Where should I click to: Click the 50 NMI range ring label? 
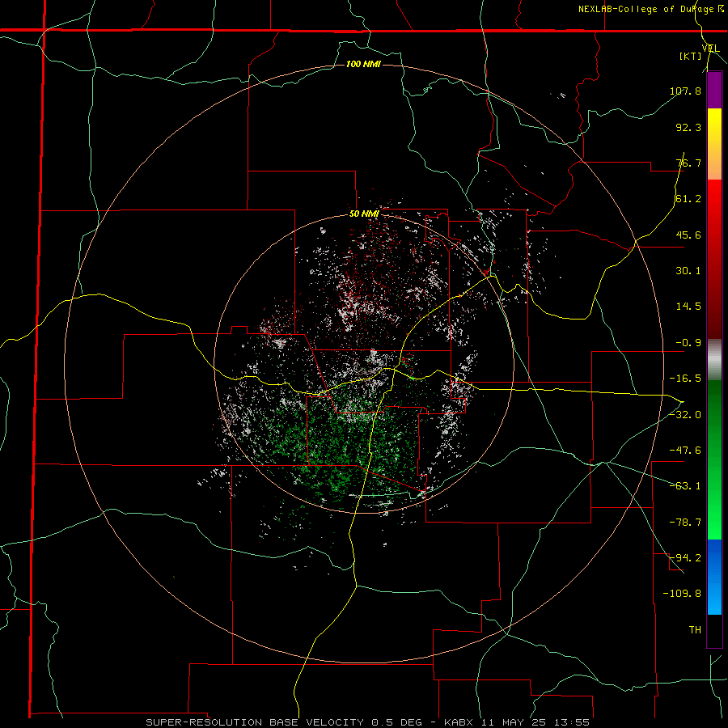pyautogui.click(x=364, y=214)
